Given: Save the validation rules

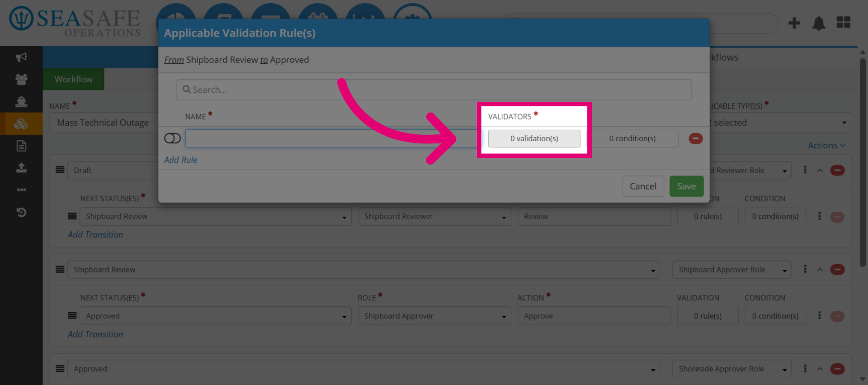Looking at the screenshot, I should (686, 186).
